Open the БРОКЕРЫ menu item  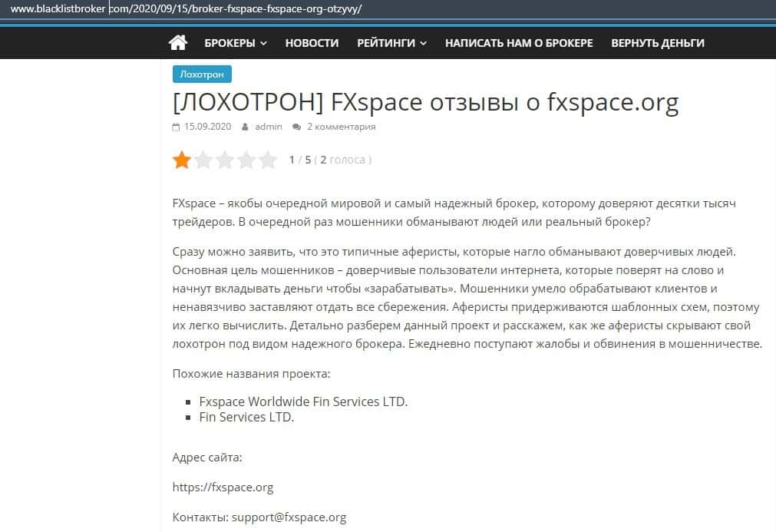click(229, 43)
